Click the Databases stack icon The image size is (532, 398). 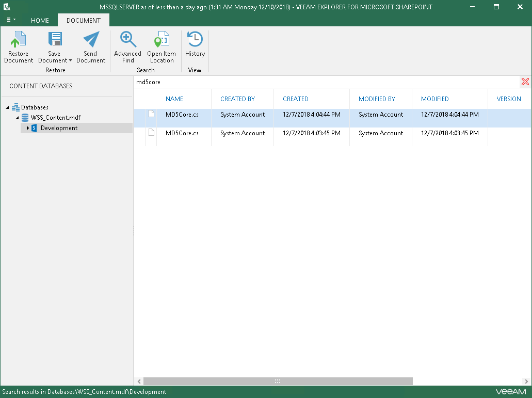point(15,107)
